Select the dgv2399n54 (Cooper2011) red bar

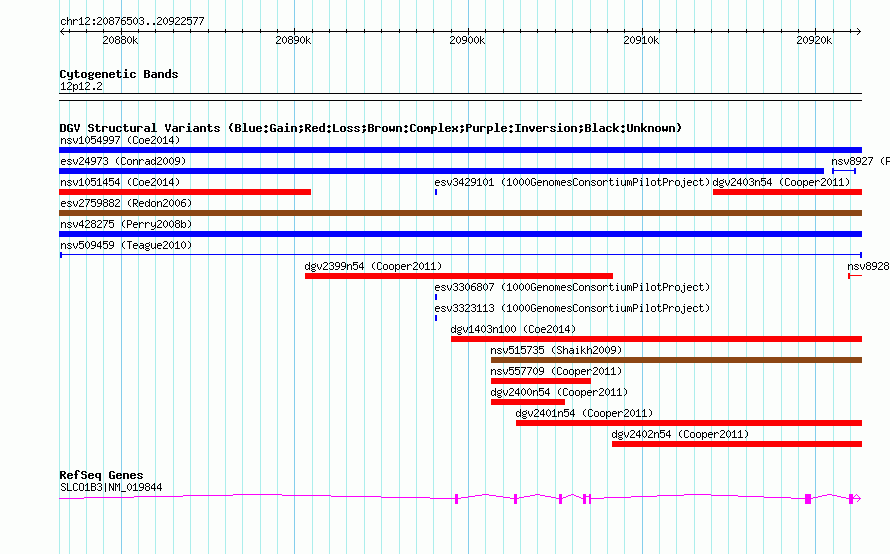pos(459,276)
